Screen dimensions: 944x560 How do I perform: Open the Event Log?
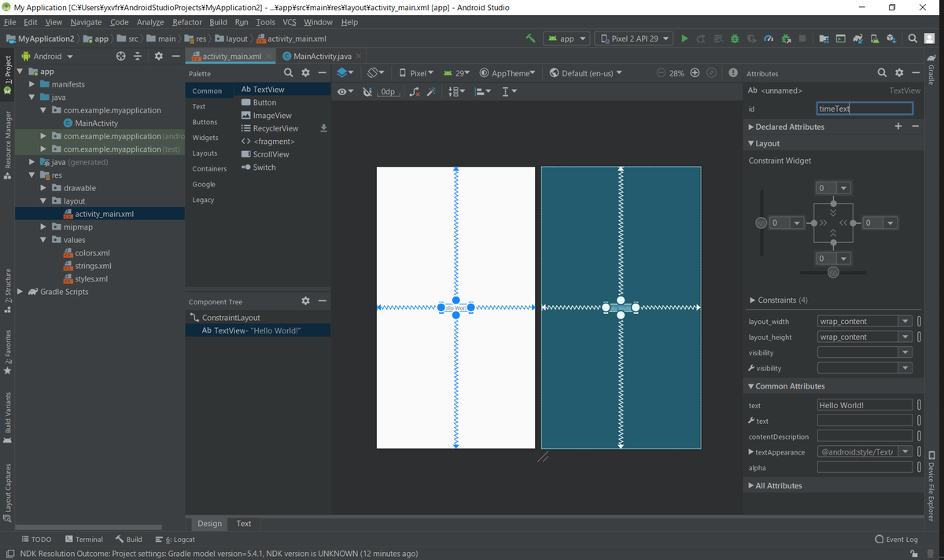896,540
